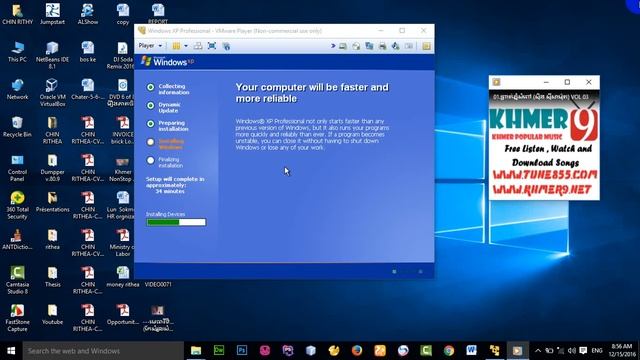This screenshot has width=640, height=360.
Task: Show hidden system tray icons
Action: tap(538, 351)
